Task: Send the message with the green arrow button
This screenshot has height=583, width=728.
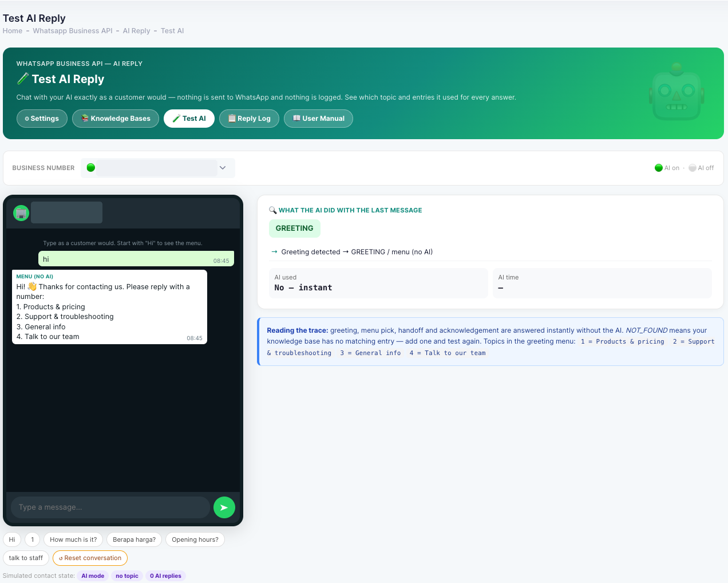Action: [x=224, y=507]
